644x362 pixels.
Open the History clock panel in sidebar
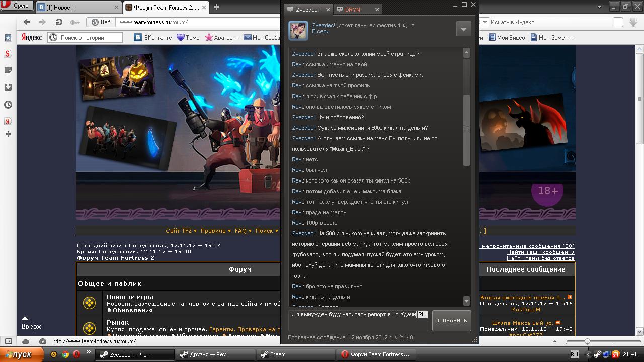(8, 105)
